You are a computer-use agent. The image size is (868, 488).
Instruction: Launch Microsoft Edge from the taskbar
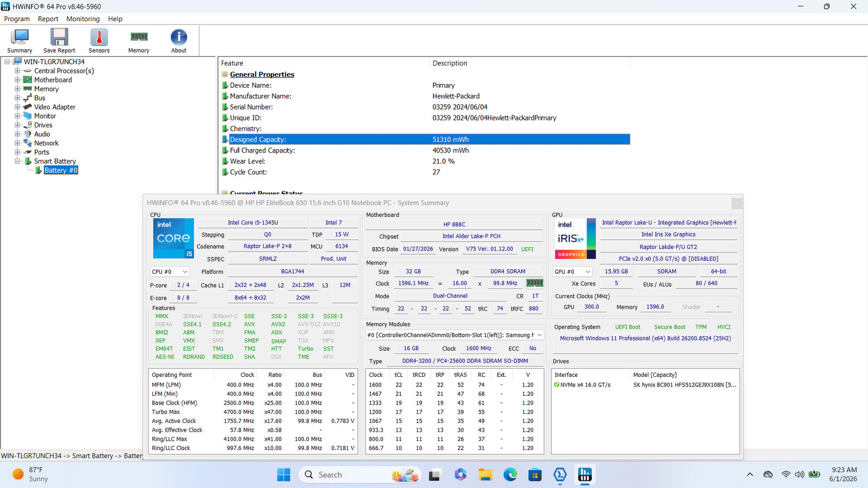[x=510, y=475]
